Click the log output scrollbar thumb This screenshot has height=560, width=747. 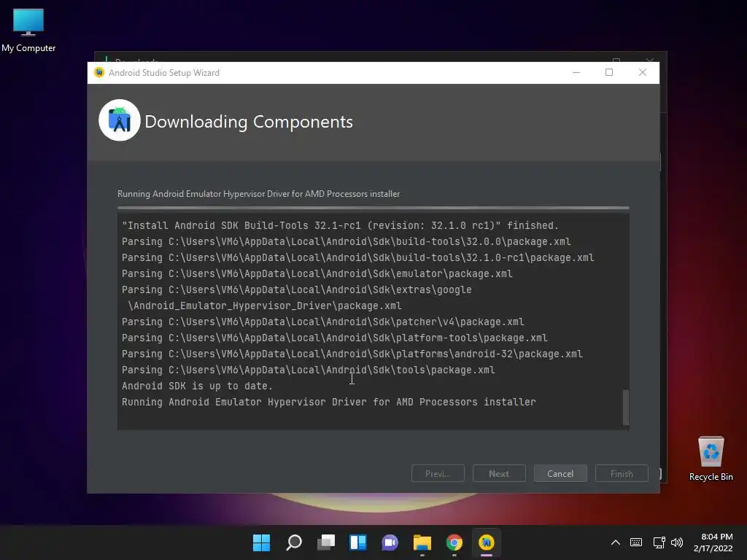click(x=626, y=407)
